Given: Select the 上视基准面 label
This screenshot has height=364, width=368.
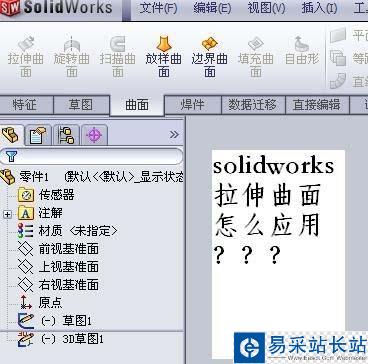Looking at the screenshot, I should click(68, 267).
